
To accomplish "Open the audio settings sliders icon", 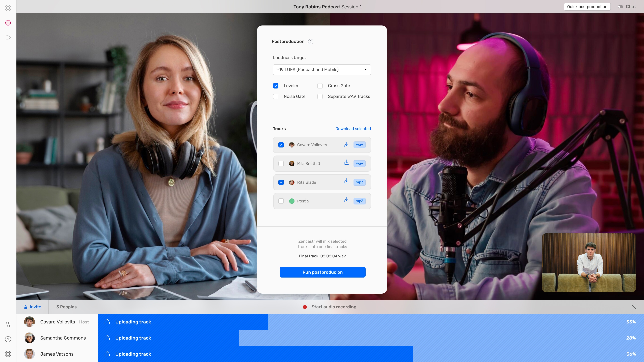I will point(8,324).
